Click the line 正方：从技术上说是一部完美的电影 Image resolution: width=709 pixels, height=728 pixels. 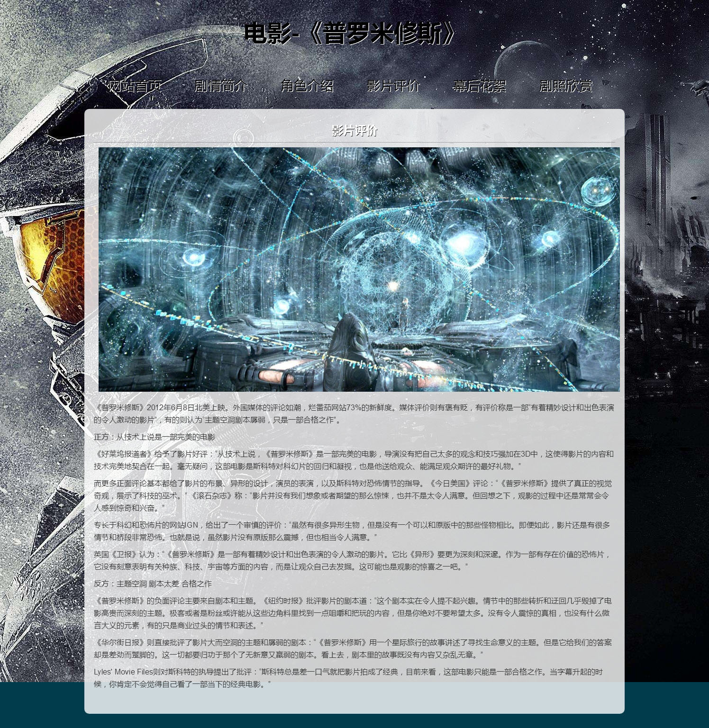(155, 437)
